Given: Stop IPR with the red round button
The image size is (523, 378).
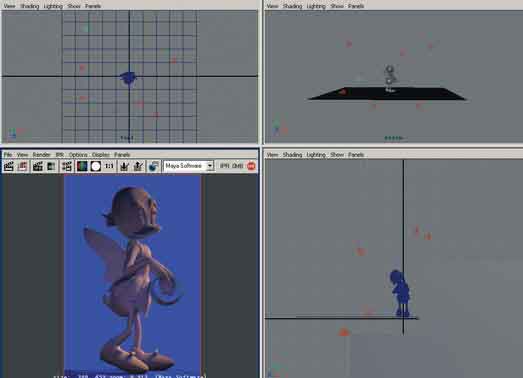Looking at the screenshot, I should tap(251, 166).
